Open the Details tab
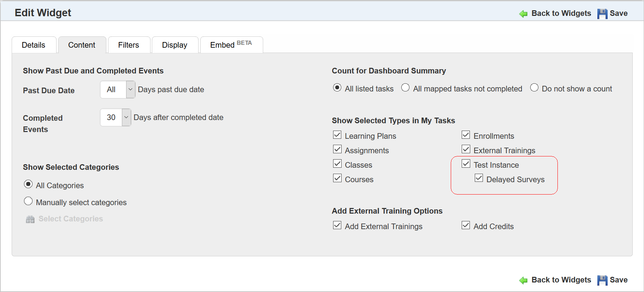Image resolution: width=644 pixels, height=292 pixels. pyautogui.click(x=34, y=45)
